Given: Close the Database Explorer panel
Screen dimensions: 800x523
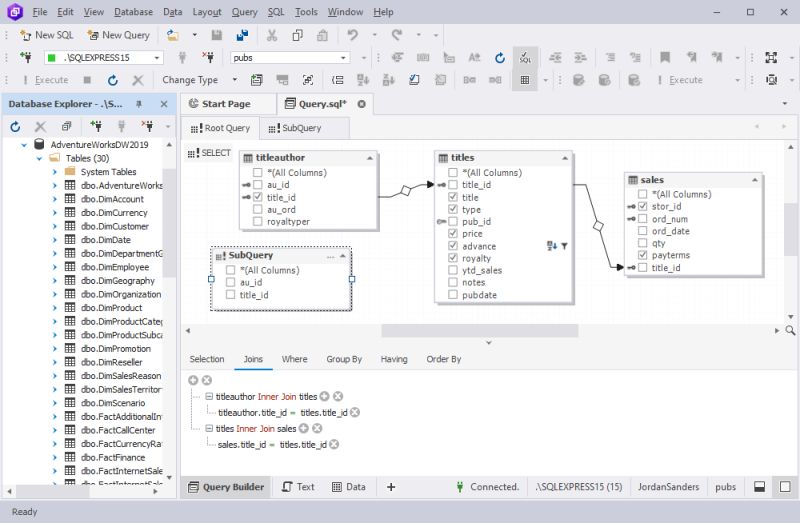Looking at the screenshot, I should (x=164, y=104).
